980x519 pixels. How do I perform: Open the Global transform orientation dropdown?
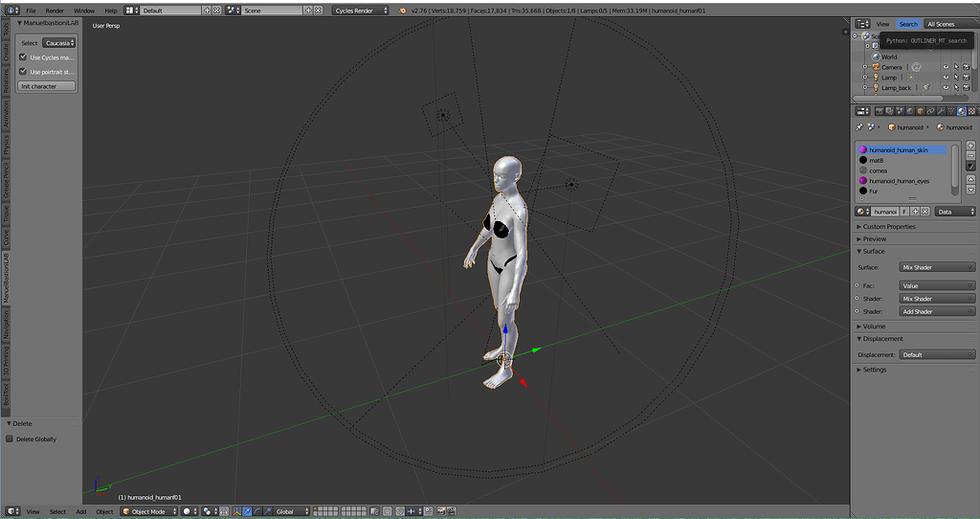click(x=292, y=511)
